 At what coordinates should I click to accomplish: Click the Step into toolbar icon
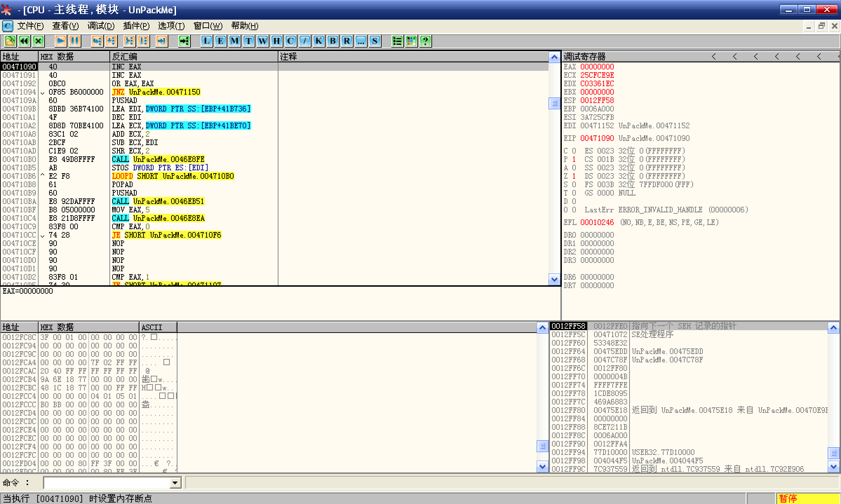click(x=97, y=41)
